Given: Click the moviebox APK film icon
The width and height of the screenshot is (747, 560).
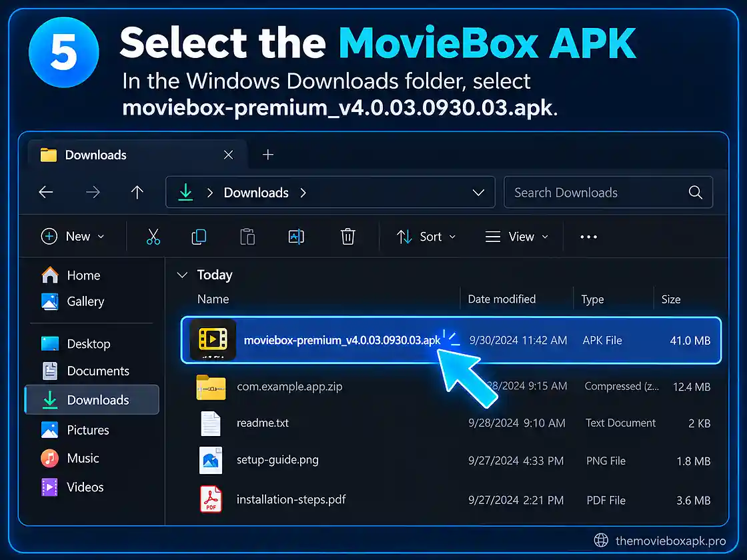Looking at the screenshot, I should (213, 339).
